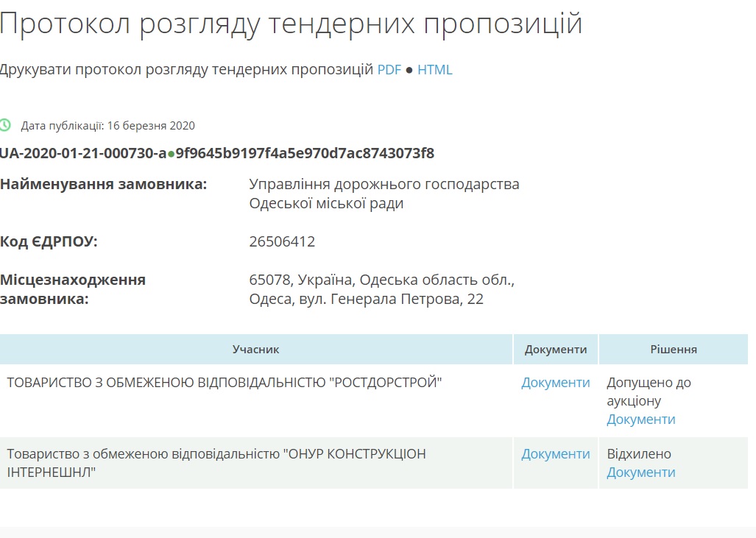Image resolution: width=756 pixels, height=538 pixels.
Task: Click the Відхилено status text
Action: pos(638,454)
